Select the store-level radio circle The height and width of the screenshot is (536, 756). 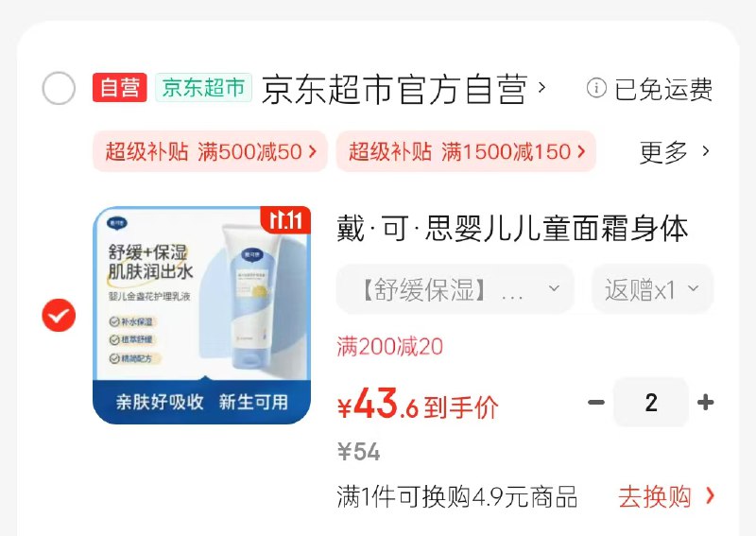pos(59,88)
